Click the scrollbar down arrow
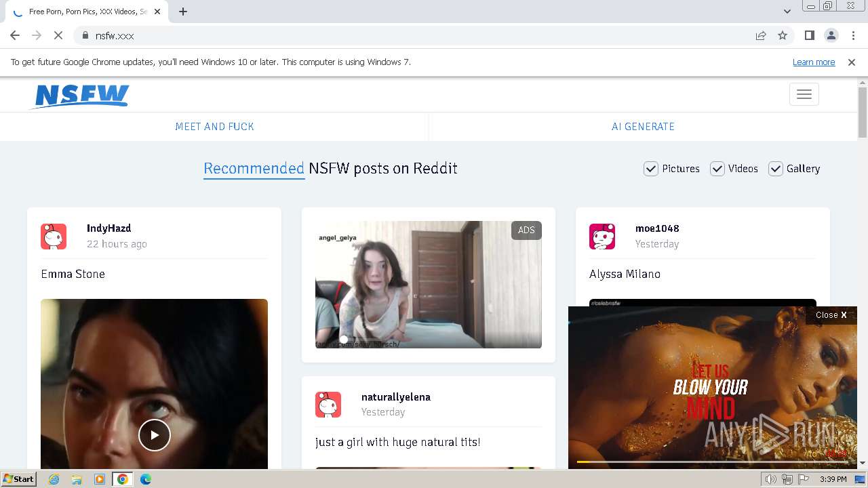The height and width of the screenshot is (488, 868). tap(863, 464)
